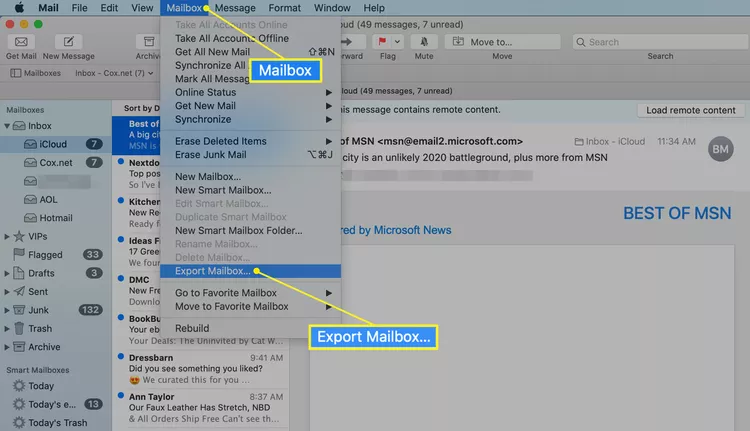This screenshot has height=431, width=750.
Task: Click the Today's Trash gear icon
Action: [x=19, y=423]
